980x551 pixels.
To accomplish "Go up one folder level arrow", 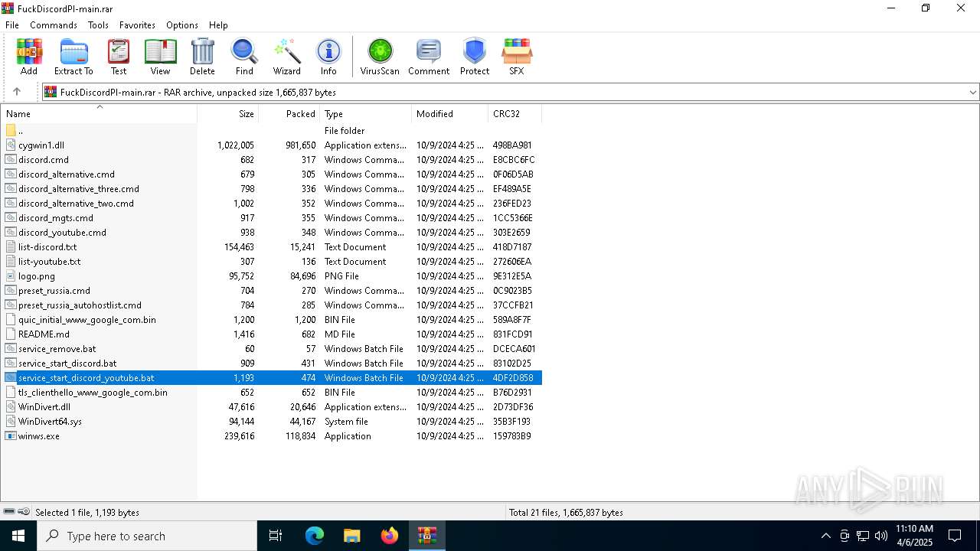I will [x=17, y=92].
